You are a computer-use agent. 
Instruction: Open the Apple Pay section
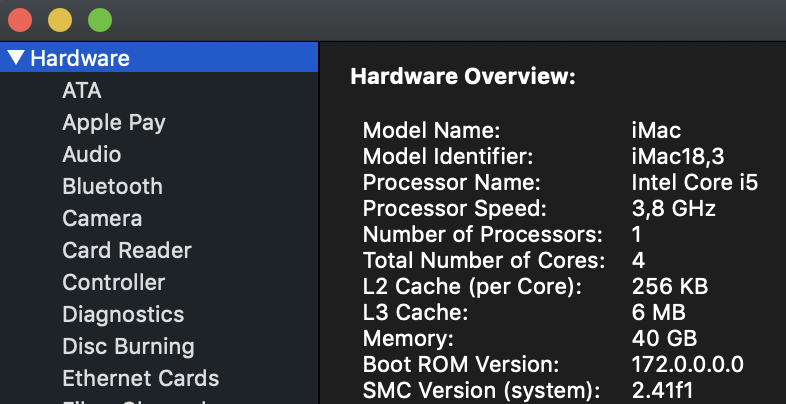113,122
